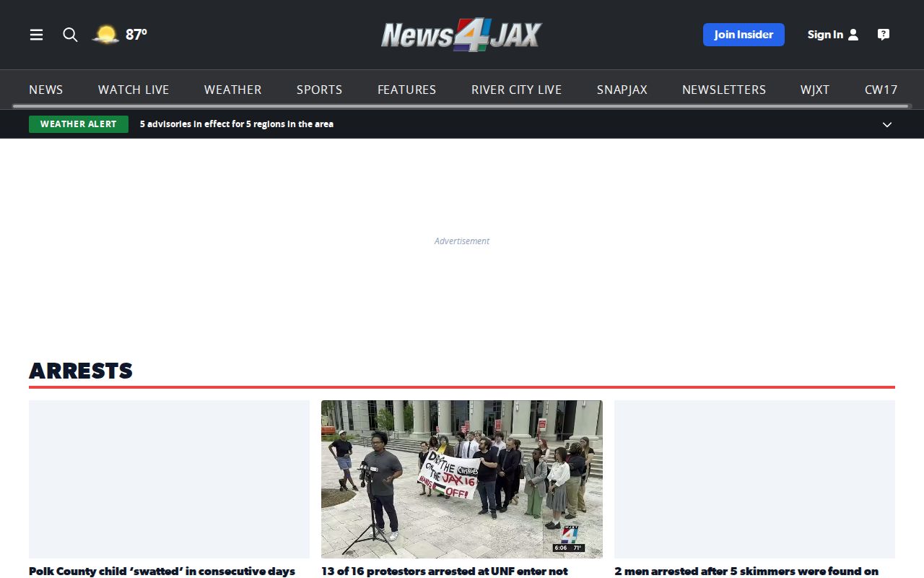Open the NEWS nav tab
The image size is (924, 578).
(x=46, y=90)
